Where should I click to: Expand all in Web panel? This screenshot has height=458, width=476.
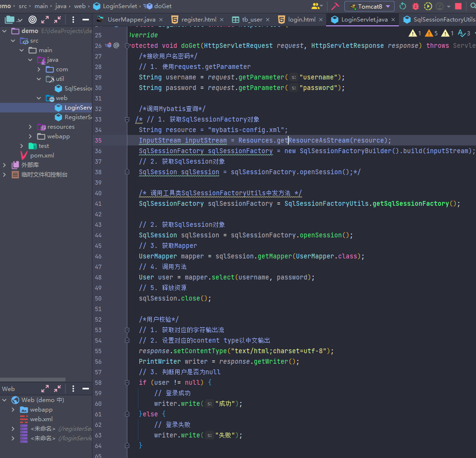45,389
